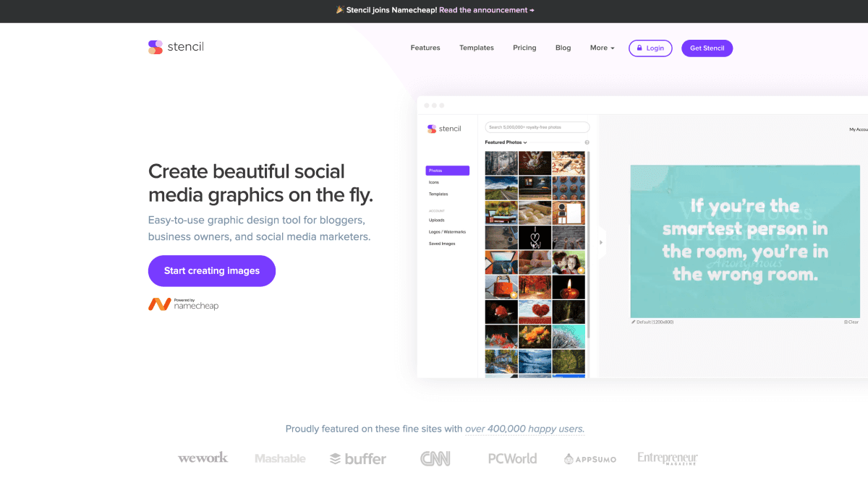Collapse the photo panel with the side arrow

600,243
